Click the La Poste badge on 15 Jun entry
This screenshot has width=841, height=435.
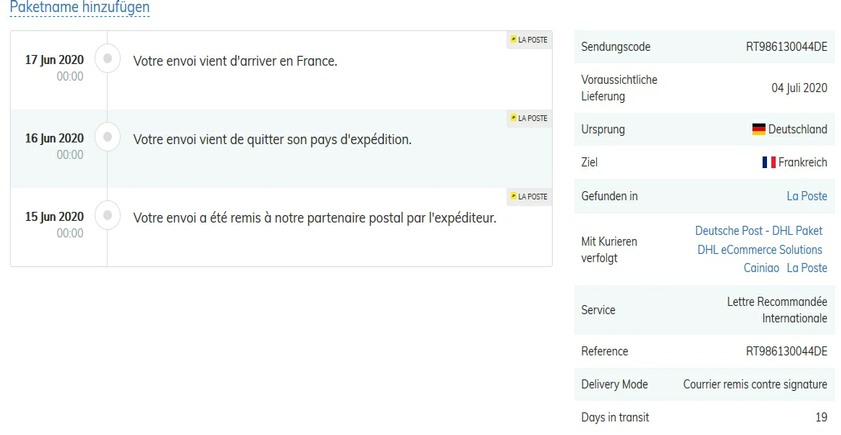[529, 196]
